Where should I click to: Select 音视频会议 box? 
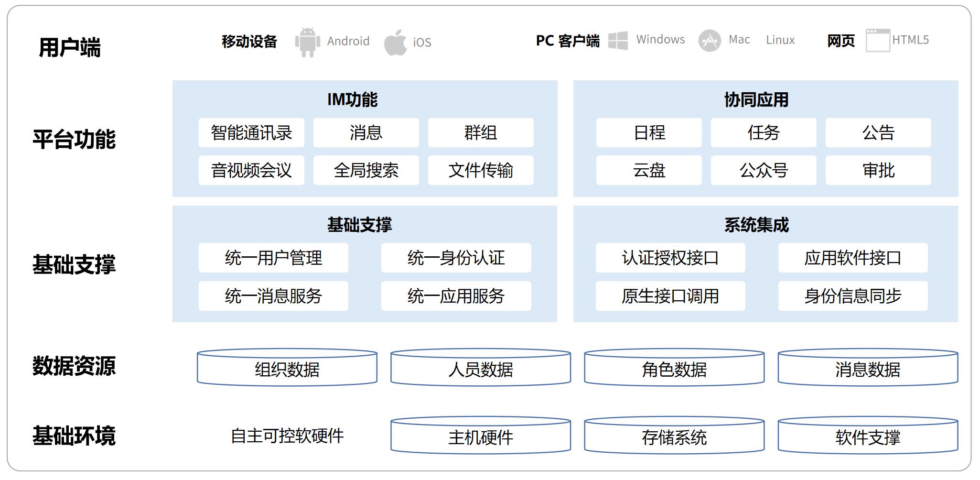point(251,170)
